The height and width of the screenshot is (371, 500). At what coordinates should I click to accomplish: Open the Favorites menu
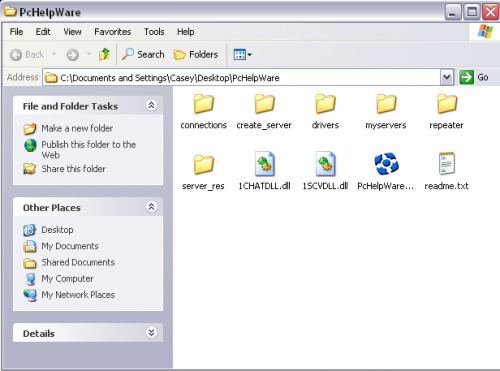tap(113, 32)
